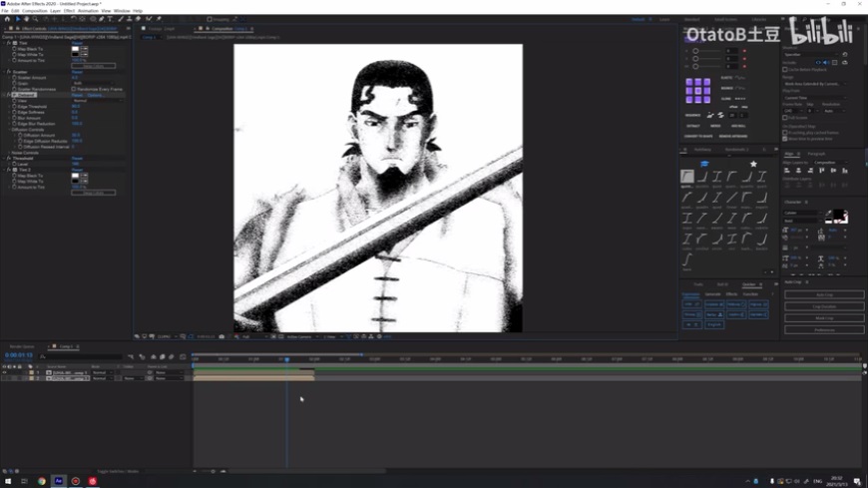Open Chrome from the taskbar
Image resolution: width=868 pixels, height=488 pixels.
pos(42,481)
